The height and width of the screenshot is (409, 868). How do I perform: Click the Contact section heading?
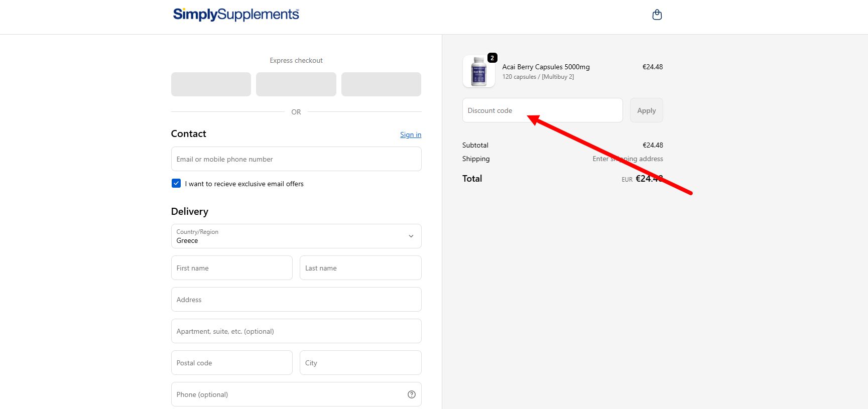tap(188, 133)
